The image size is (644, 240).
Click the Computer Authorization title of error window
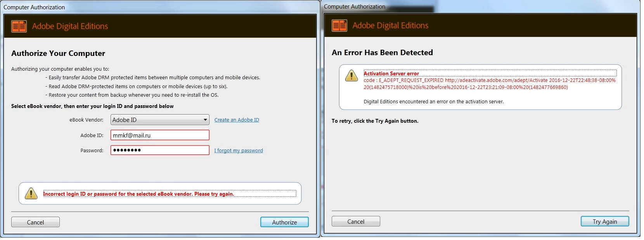coord(355,7)
